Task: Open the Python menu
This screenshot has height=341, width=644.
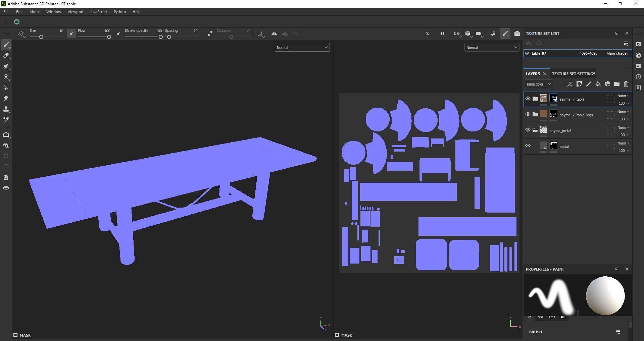Action: (119, 12)
